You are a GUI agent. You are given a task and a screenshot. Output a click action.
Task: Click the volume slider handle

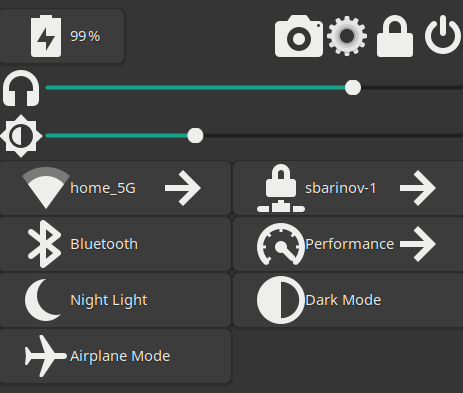coord(353,88)
